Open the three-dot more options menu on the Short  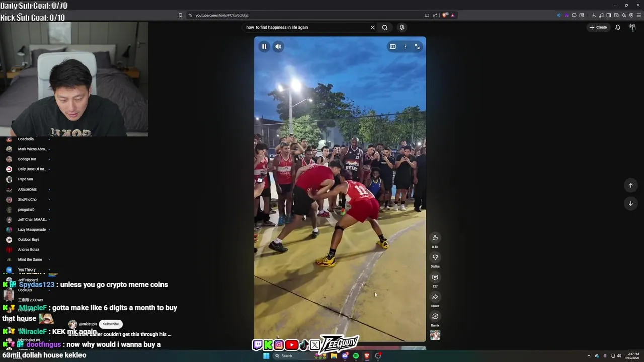click(x=405, y=47)
